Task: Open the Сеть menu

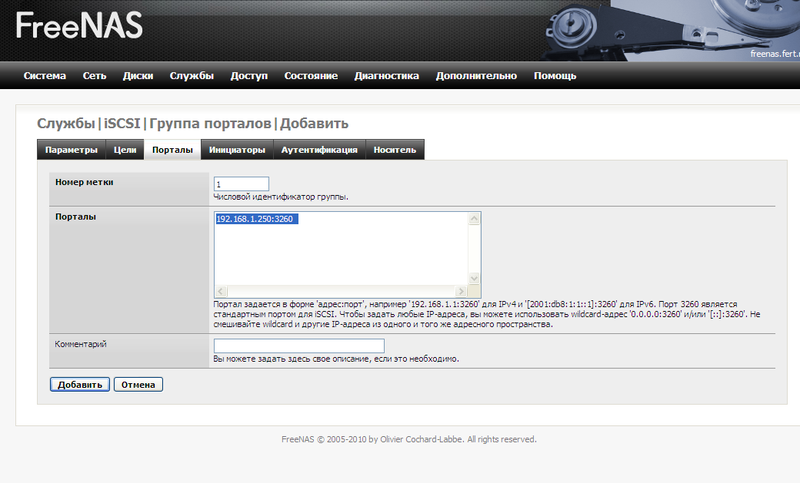Action: (x=94, y=75)
